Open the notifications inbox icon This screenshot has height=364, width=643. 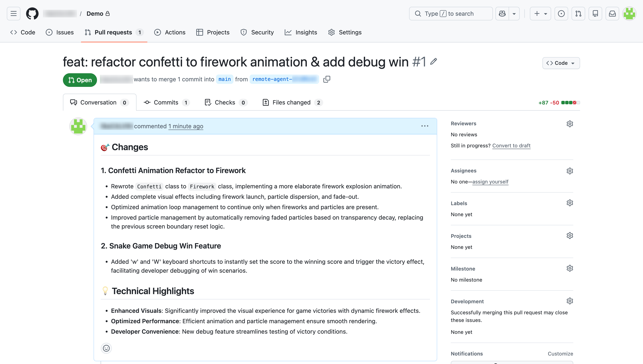click(x=612, y=14)
